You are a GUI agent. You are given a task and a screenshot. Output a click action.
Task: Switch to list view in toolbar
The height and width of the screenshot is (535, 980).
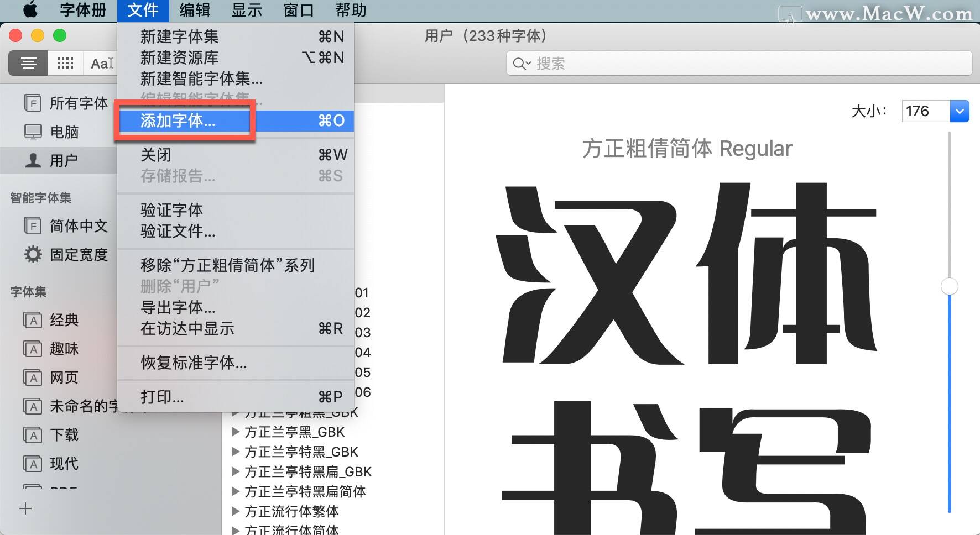28,63
